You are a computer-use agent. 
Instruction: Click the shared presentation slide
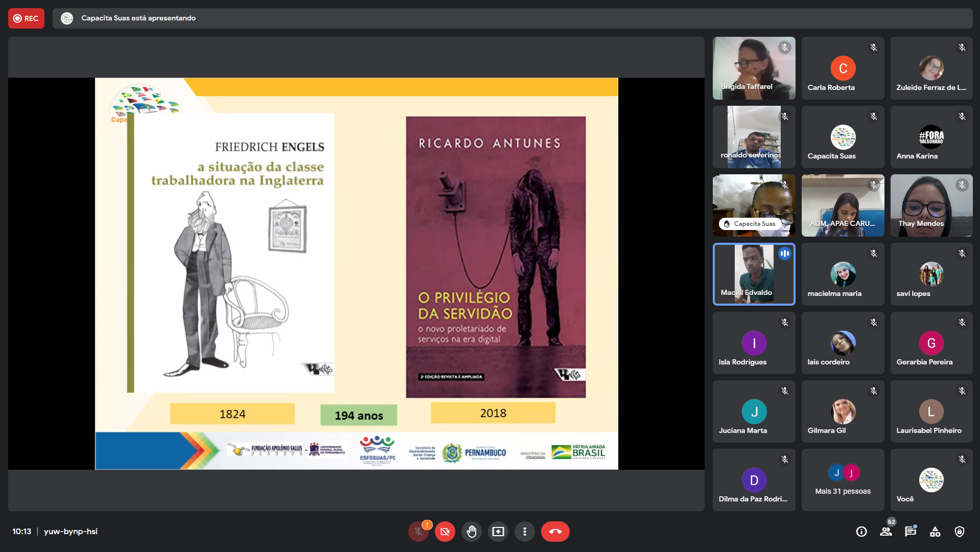tap(356, 273)
